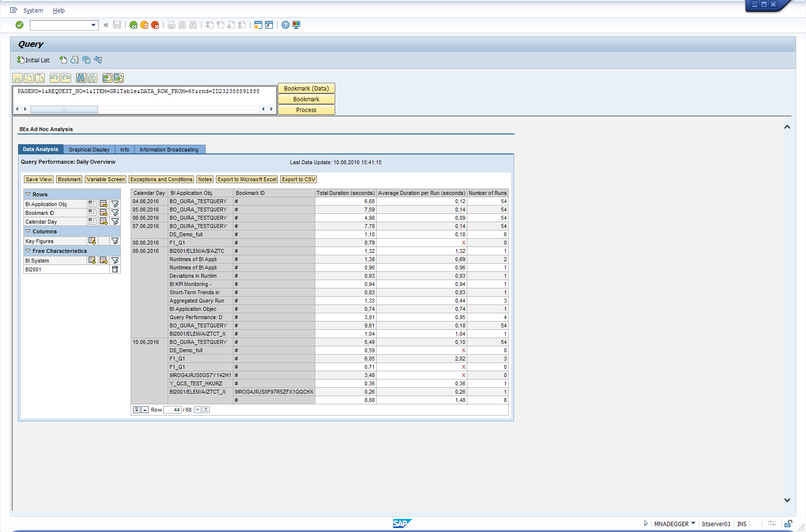Switch to the Graphical Display tab
The width and height of the screenshot is (806, 532).
(x=89, y=150)
